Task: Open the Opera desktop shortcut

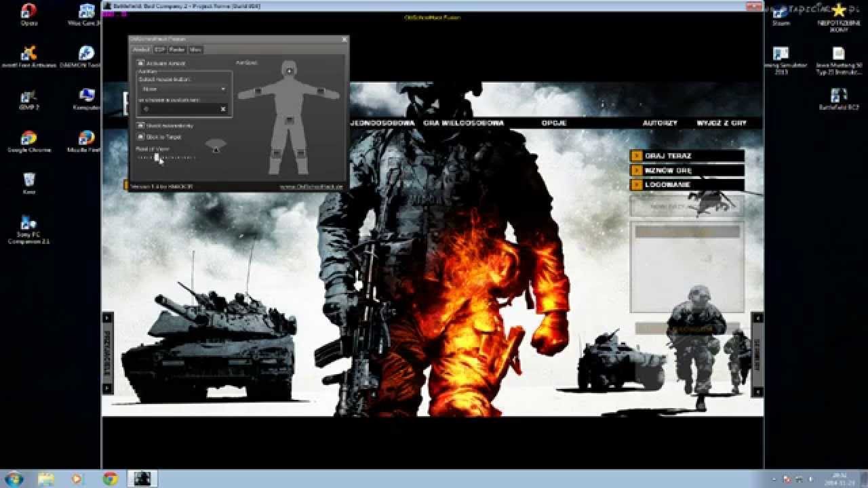Action: pyautogui.click(x=28, y=14)
